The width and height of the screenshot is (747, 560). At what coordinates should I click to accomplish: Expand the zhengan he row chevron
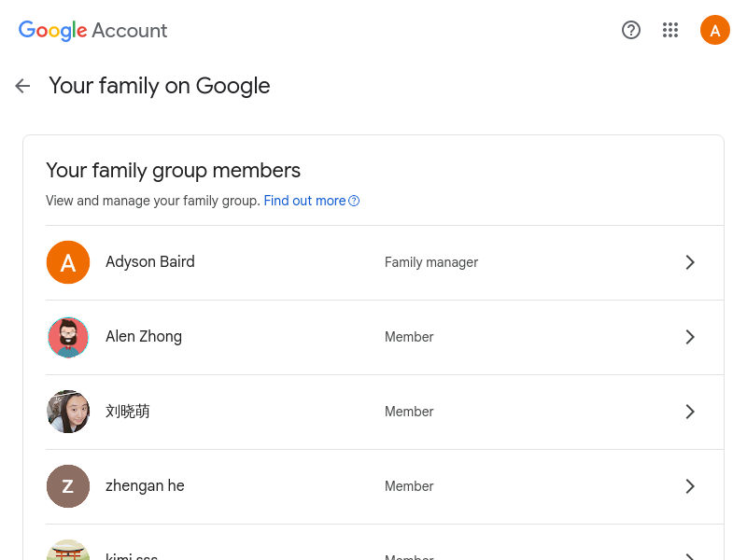pyautogui.click(x=690, y=486)
